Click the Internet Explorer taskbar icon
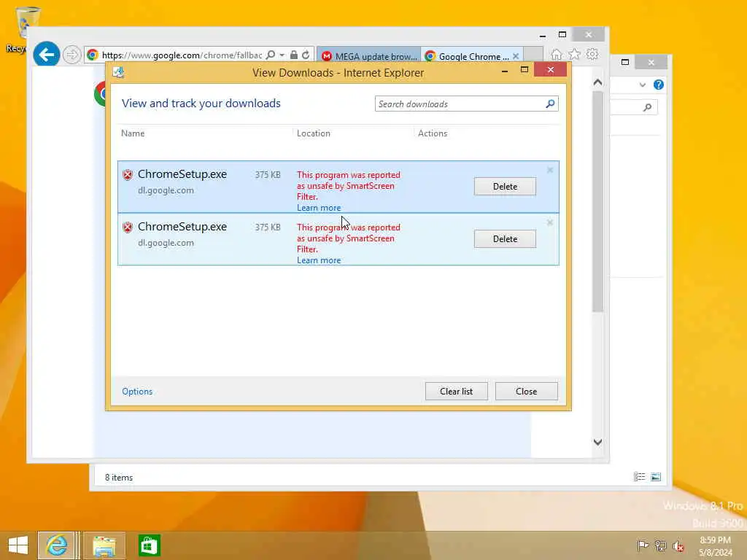 click(57, 545)
